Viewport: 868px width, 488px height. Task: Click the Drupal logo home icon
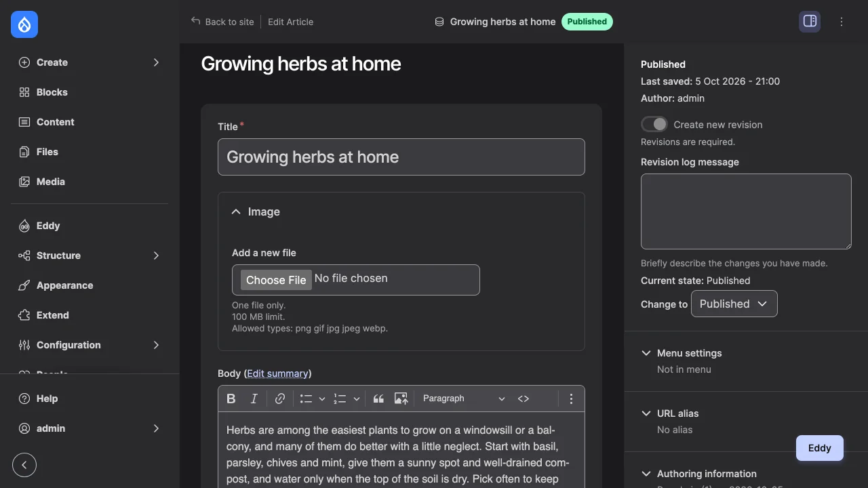pos(24,25)
